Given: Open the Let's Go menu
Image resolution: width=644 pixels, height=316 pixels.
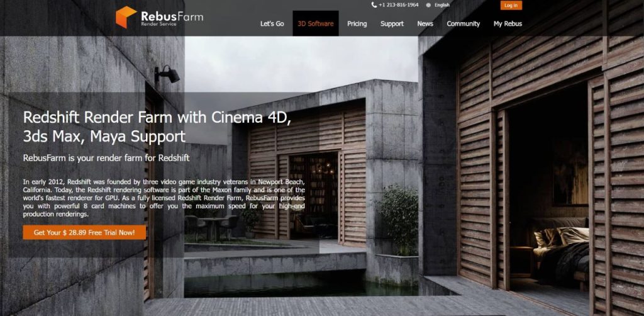Looking at the screenshot, I should (272, 24).
